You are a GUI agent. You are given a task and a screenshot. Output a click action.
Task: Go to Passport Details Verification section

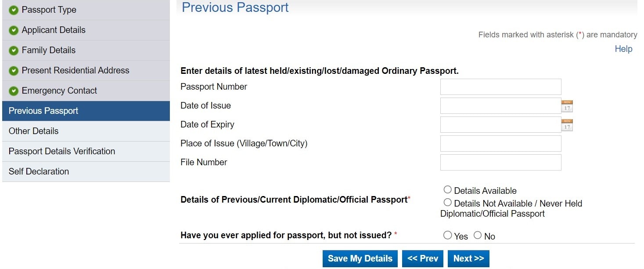tap(62, 151)
